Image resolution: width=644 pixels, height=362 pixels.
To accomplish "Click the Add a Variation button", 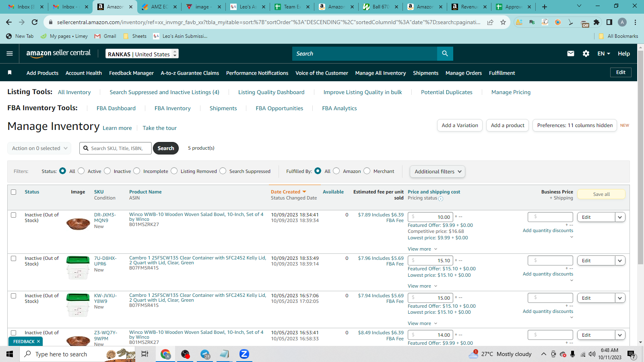I will 460,125.
